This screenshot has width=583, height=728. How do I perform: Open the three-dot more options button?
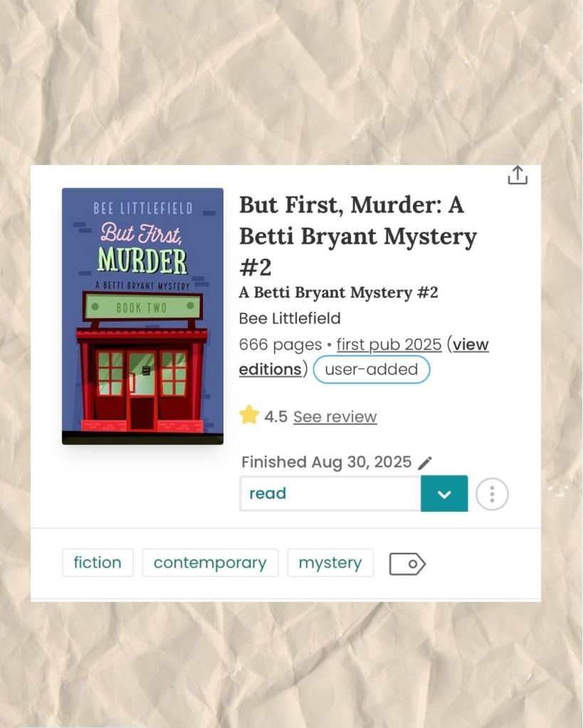492,494
